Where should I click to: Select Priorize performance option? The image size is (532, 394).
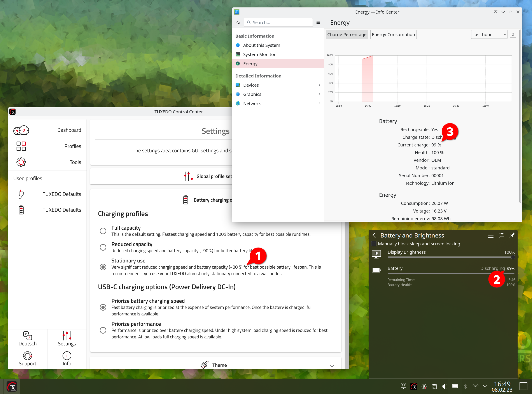pyautogui.click(x=103, y=330)
